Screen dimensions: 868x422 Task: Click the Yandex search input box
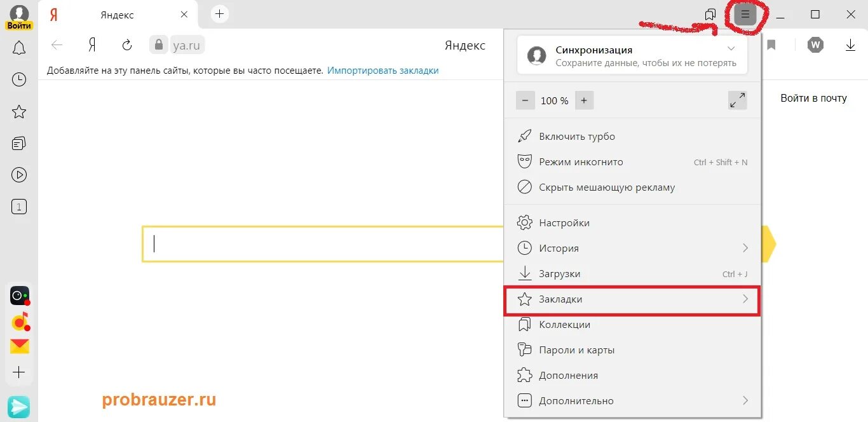click(324, 243)
